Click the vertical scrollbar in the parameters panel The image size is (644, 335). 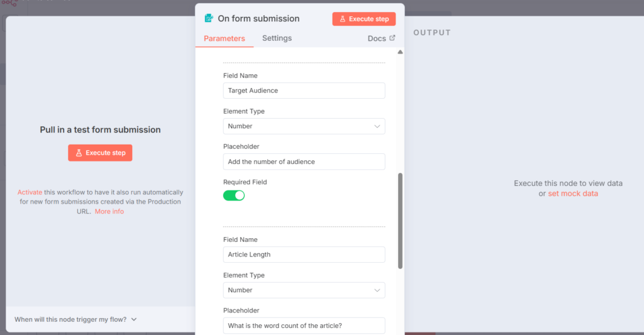(x=401, y=220)
